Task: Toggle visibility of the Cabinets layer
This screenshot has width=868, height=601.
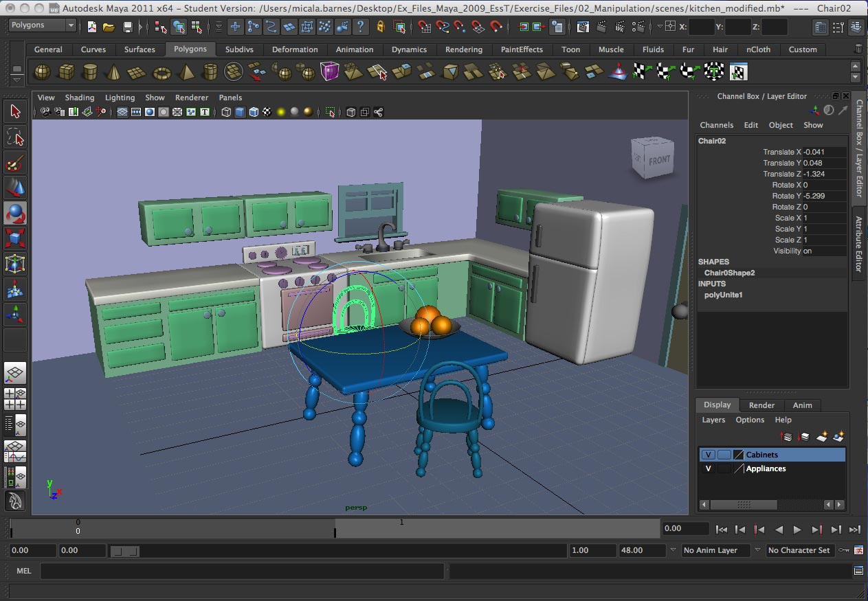Action: [708, 454]
